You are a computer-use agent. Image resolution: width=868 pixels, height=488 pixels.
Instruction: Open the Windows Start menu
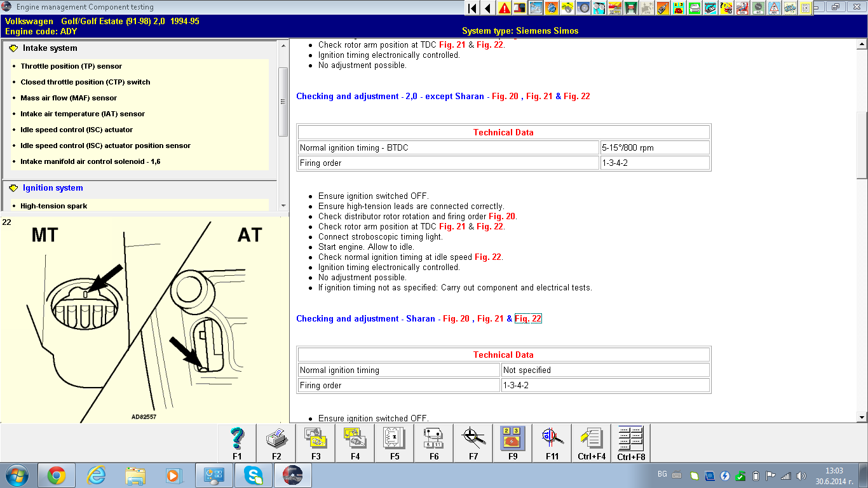coord(17,475)
